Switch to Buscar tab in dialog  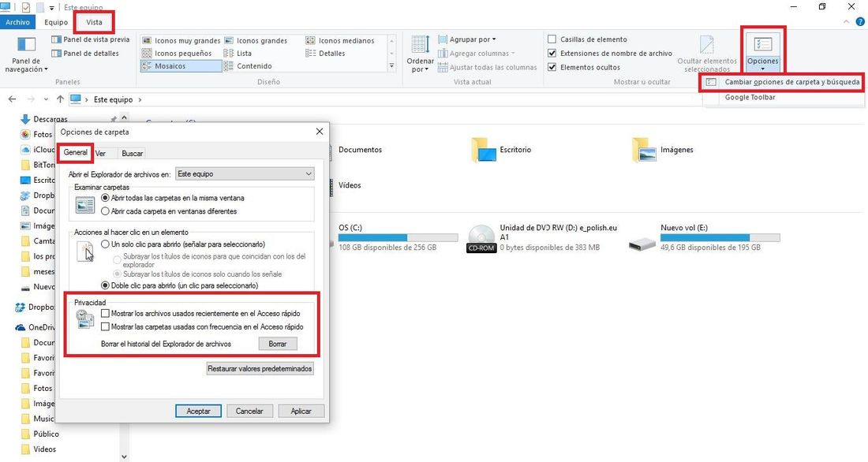pyautogui.click(x=133, y=153)
